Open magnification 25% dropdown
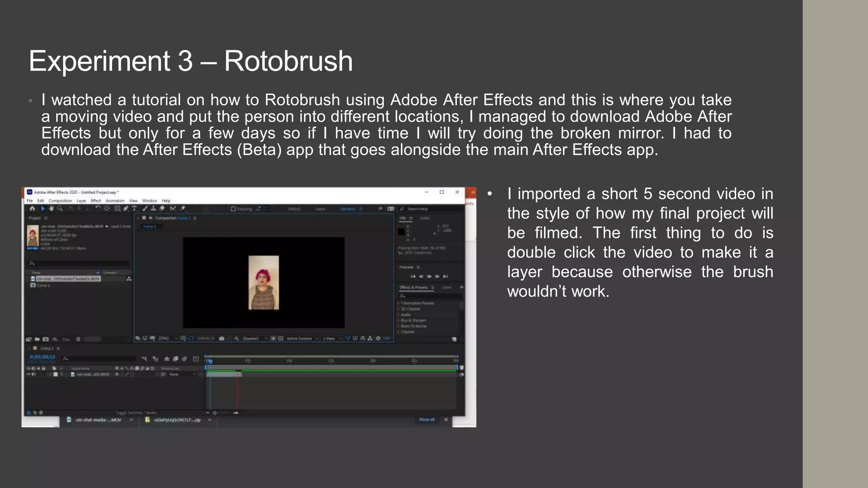The width and height of the screenshot is (868, 488). (167, 338)
